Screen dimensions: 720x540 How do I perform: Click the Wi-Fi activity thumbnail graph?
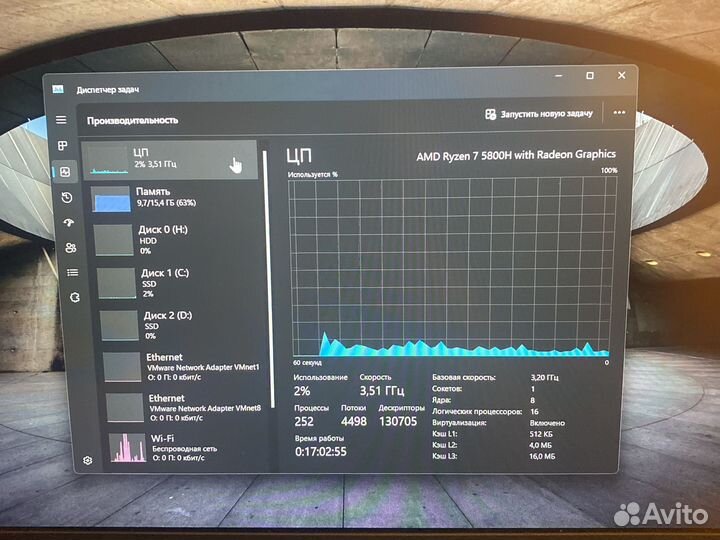click(x=128, y=448)
